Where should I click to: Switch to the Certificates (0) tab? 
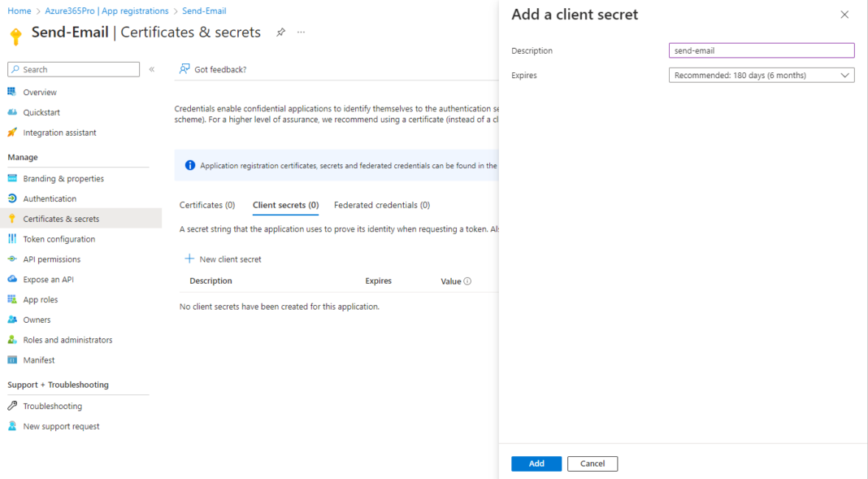coord(207,205)
